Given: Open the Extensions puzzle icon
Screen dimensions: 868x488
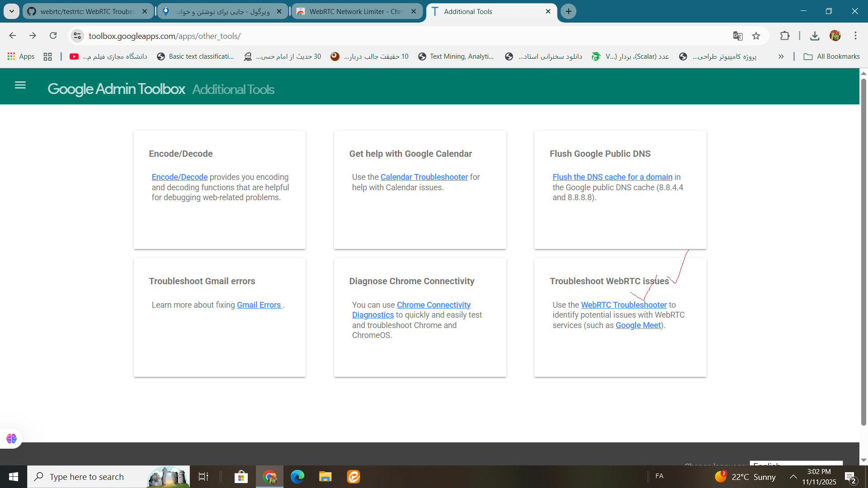Looking at the screenshot, I should tap(785, 36).
